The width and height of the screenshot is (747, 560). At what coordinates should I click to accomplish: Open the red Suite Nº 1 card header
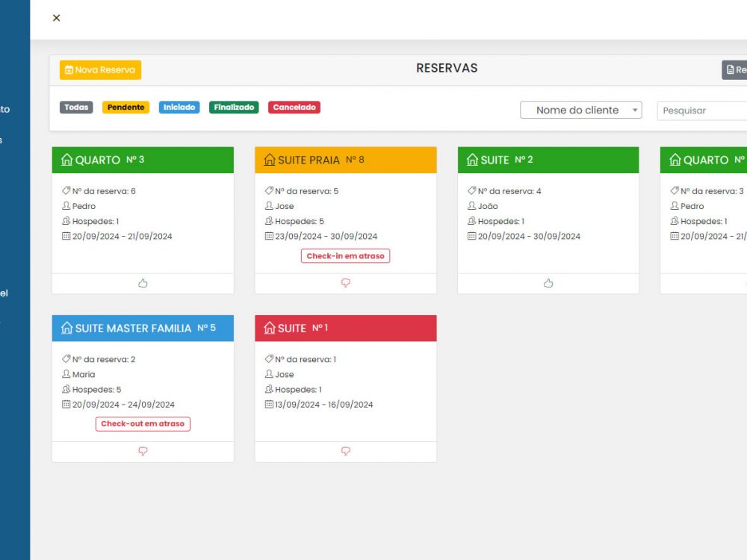coord(345,329)
